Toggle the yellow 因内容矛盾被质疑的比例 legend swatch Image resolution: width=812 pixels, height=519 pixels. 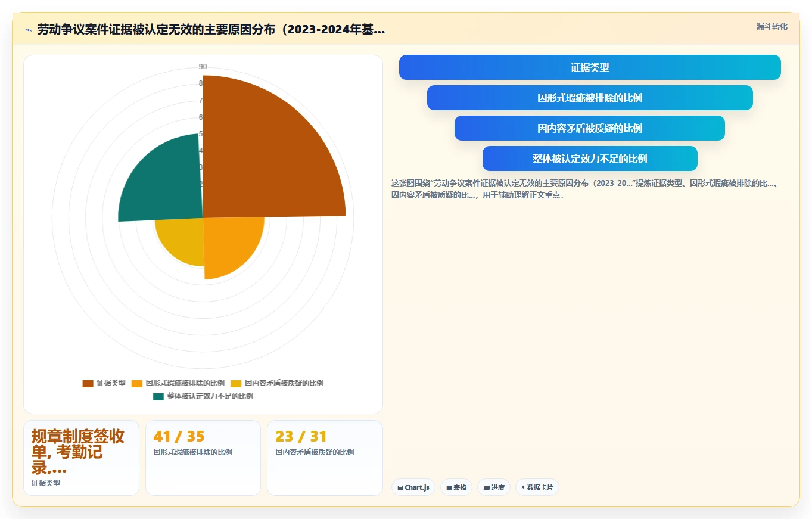(x=236, y=383)
